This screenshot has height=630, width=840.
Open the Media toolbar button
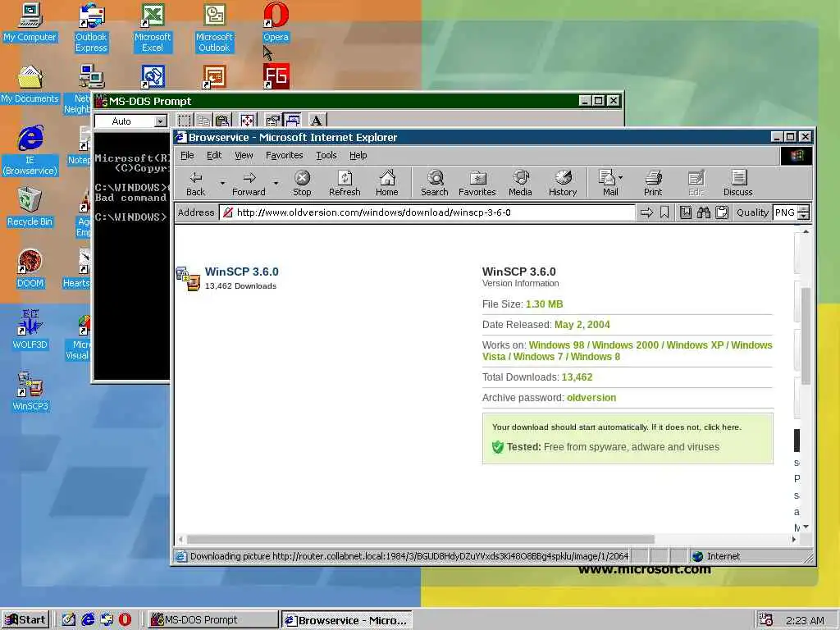pyautogui.click(x=520, y=183)
